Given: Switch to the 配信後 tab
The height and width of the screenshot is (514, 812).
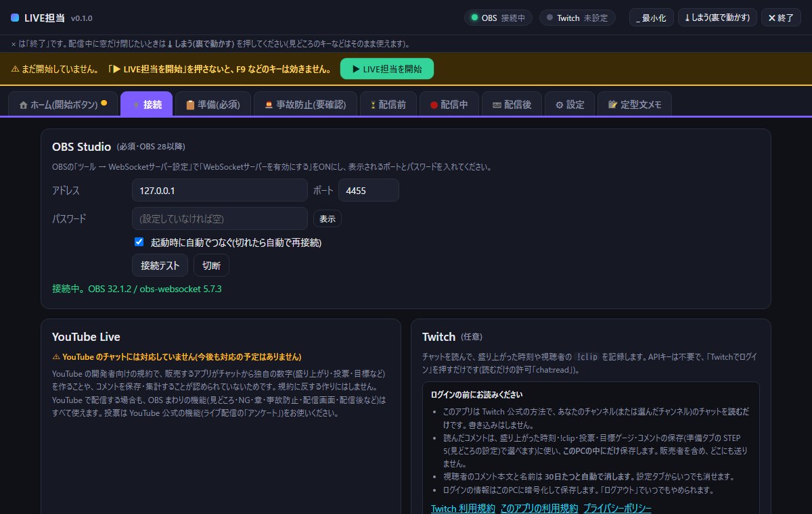Looking at the screenshot, I should [x=511, y=105].
